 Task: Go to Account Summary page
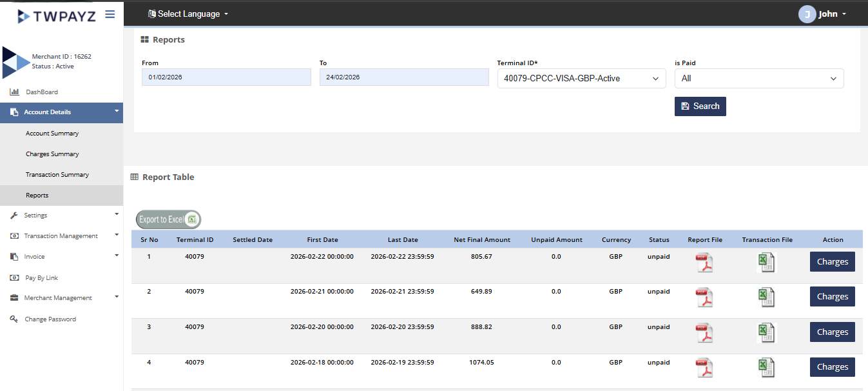tap(52, 134)
